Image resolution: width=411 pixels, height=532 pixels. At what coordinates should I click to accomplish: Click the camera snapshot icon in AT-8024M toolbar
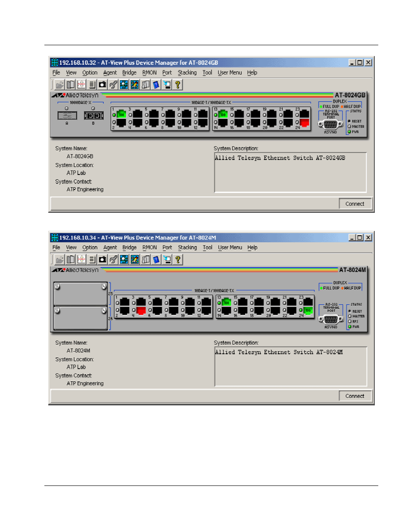point(103,260)
